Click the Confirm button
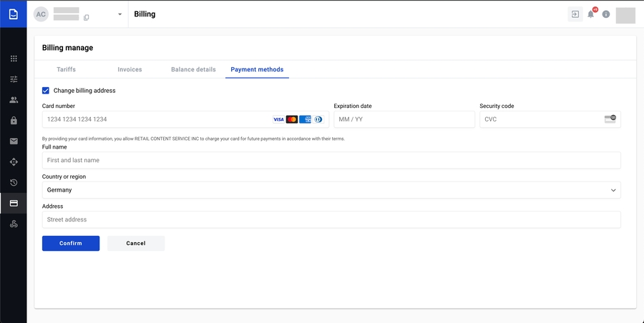This screenshot has width=644, height=323. [x=71, y=244]
